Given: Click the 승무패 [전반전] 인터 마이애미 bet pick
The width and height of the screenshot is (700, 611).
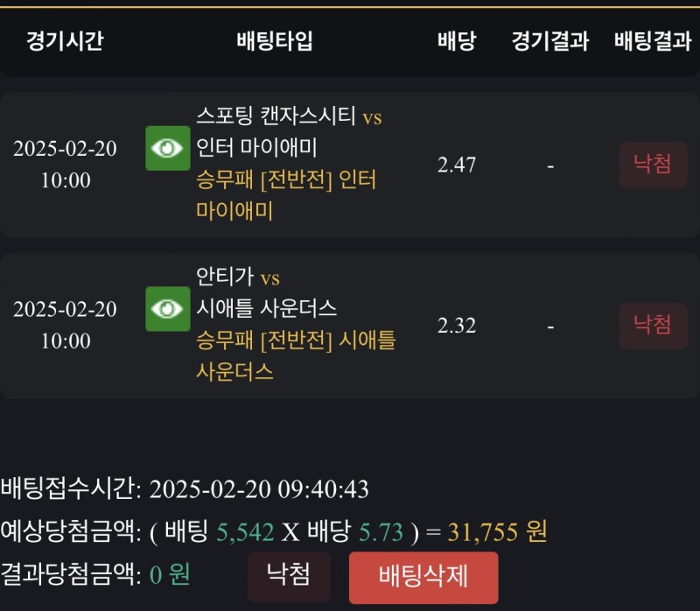Looking at the screenshot, I should (x=286, y=195).
